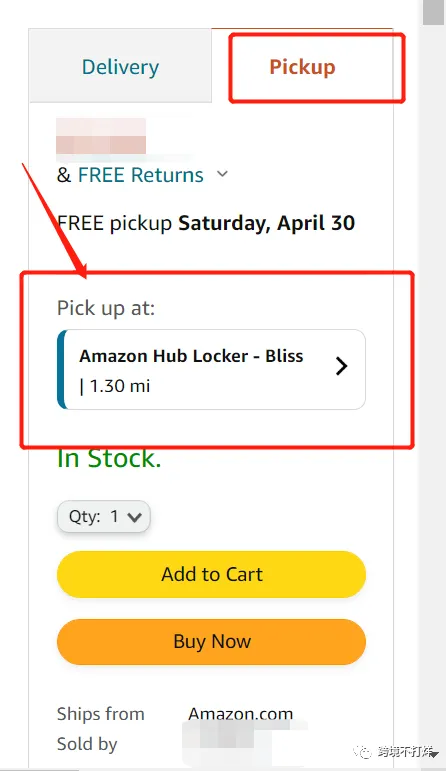The height and width of the screenshot is (771, 446).
Task: Click the Qty dropdown down-arrow icon
Action: click(x=134, y=517)
